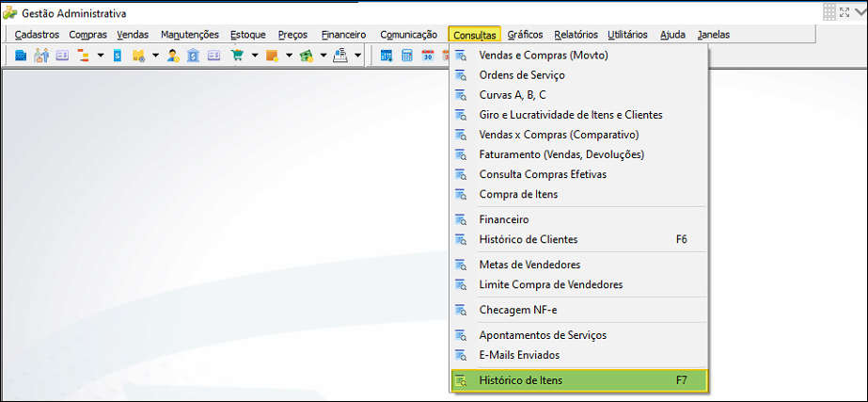
Task: Open the Gráficos menu
Action: click(x=526, y=35)
